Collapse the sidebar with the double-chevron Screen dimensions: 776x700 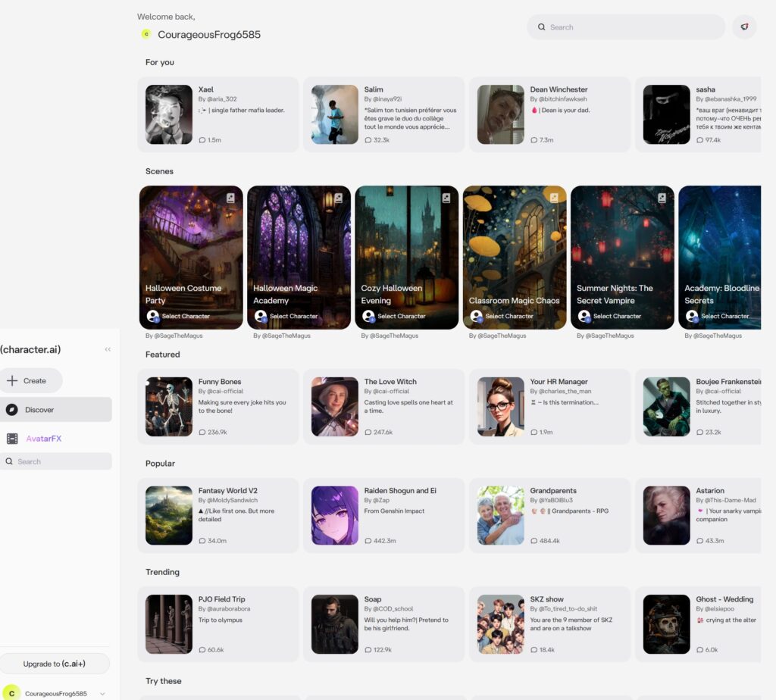click(x=108, y=349)
